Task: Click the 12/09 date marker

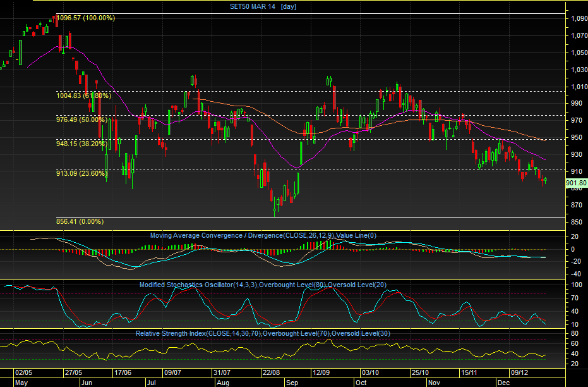Action: 321,372
